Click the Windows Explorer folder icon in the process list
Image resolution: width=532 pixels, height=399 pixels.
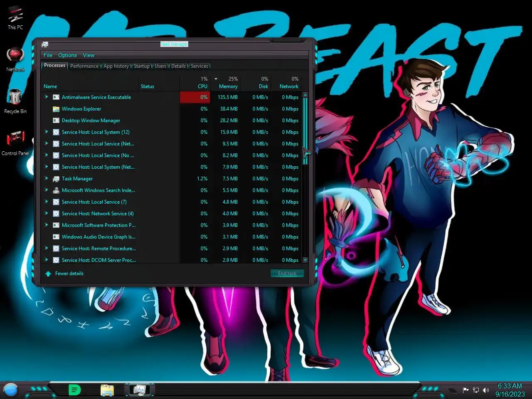point(56,109)
